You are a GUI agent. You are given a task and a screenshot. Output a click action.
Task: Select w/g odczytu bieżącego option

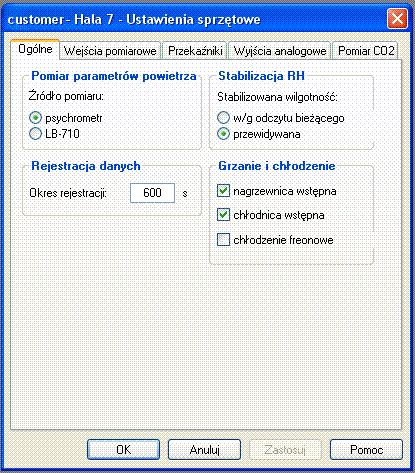[223, 118]
